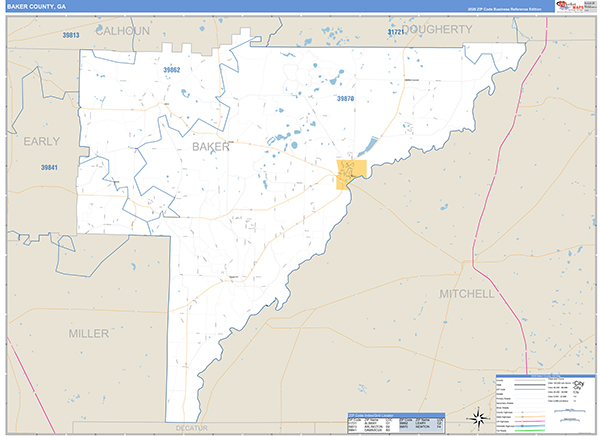The image size is (600, 436).
Task: Click ZIP code label 39870
Action: (x=345, y=99)
